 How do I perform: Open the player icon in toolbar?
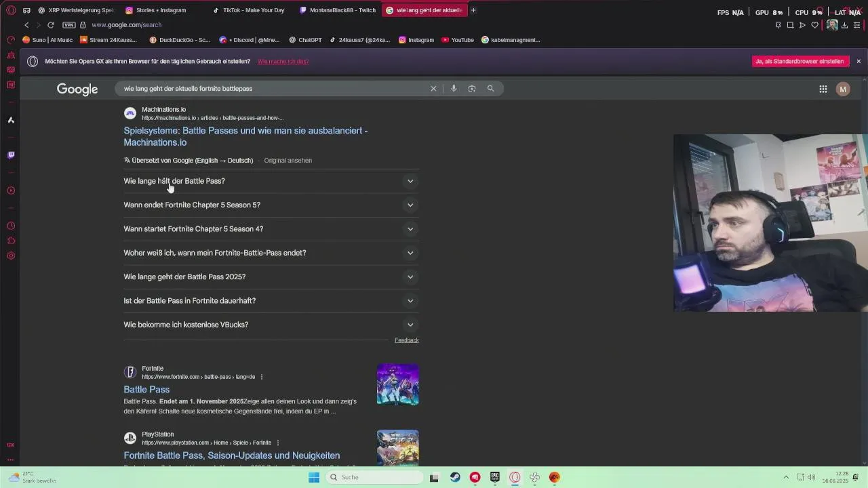pyautogui.click(x=802, y=25)
